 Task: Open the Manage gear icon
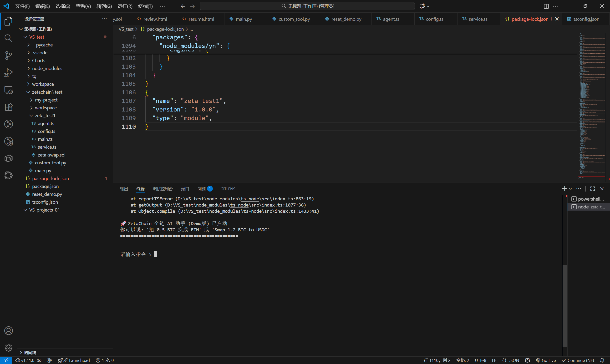pyautogui.click(x=8, y=348)
